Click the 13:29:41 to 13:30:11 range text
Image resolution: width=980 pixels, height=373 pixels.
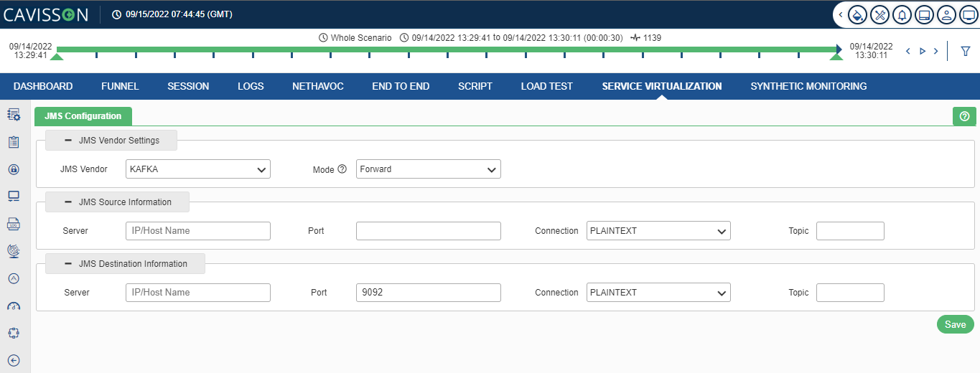click(517, 37)
